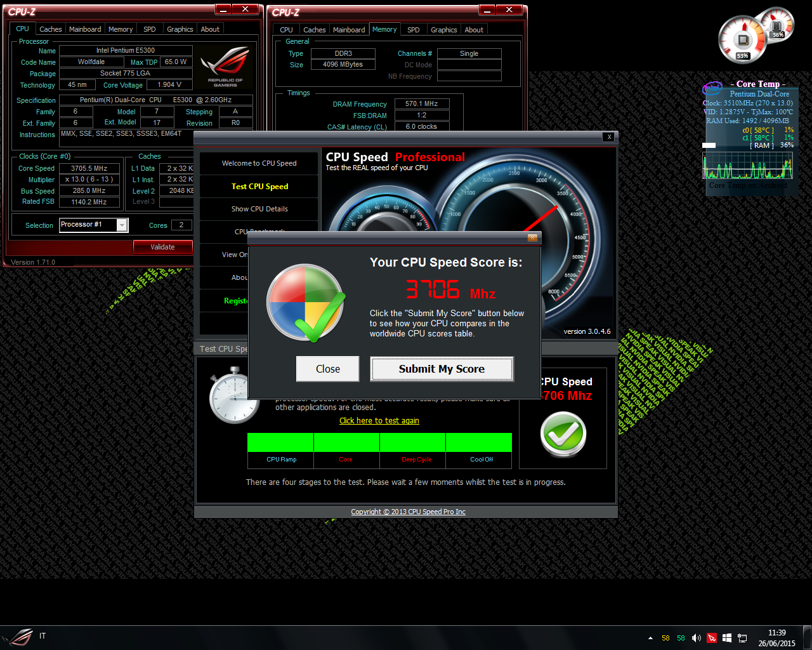Close the score dialog with orange X icon
812x650 pixels.
pyautogui.click(x=533, y=237)
